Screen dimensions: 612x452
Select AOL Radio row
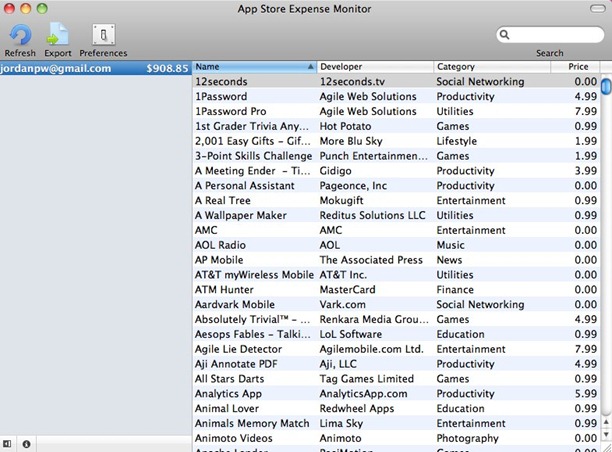point(396,245)
